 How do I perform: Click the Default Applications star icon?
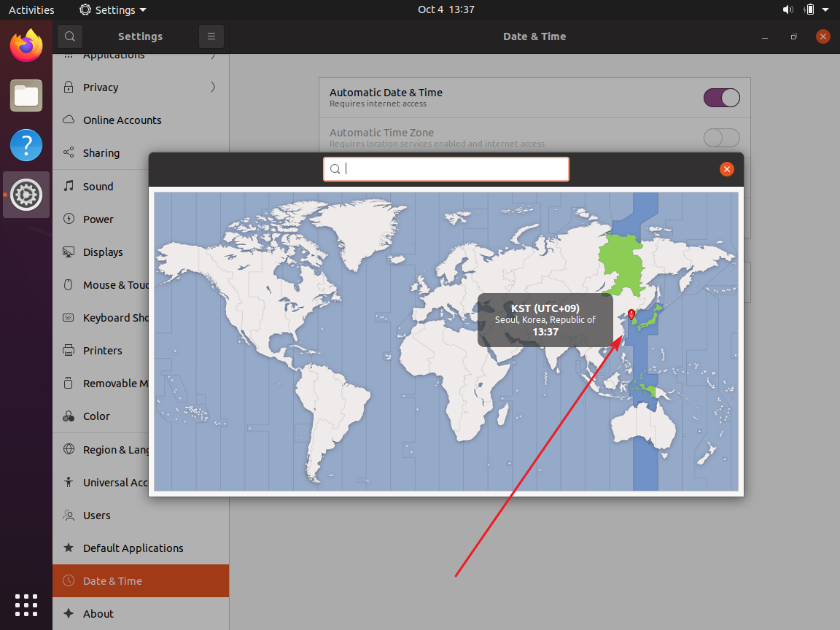(x=69, y=548)
